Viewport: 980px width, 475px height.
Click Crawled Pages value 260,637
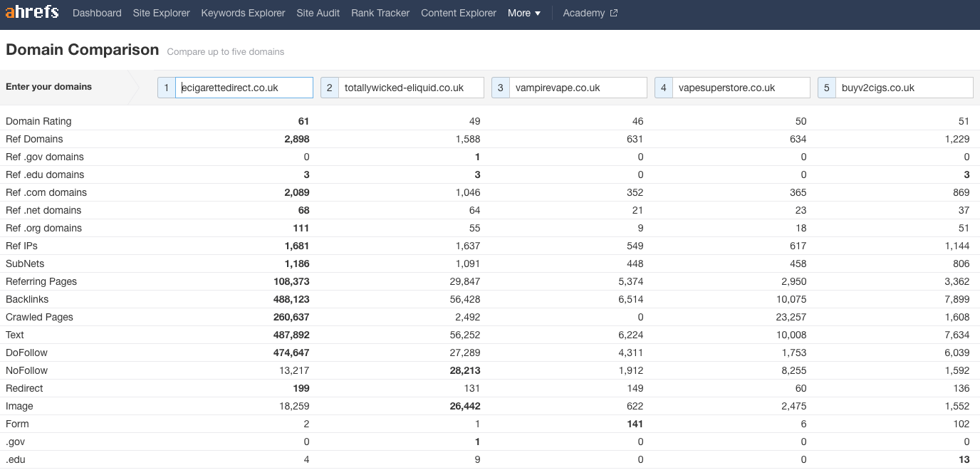(291, 317)
